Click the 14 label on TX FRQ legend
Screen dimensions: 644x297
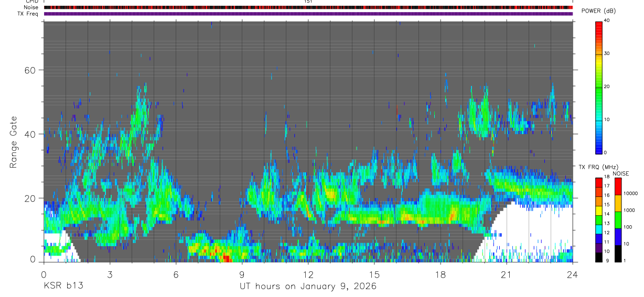(x=607, y=214)
